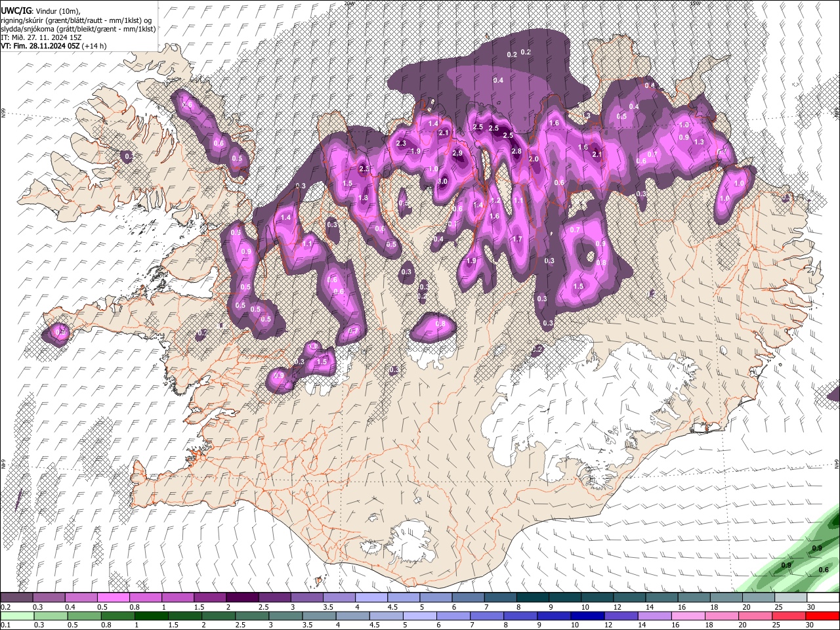The image size is (840, 630).
Task: Click the dark teal 8 swatch on upper scale
Action: [x=532, y=598]
